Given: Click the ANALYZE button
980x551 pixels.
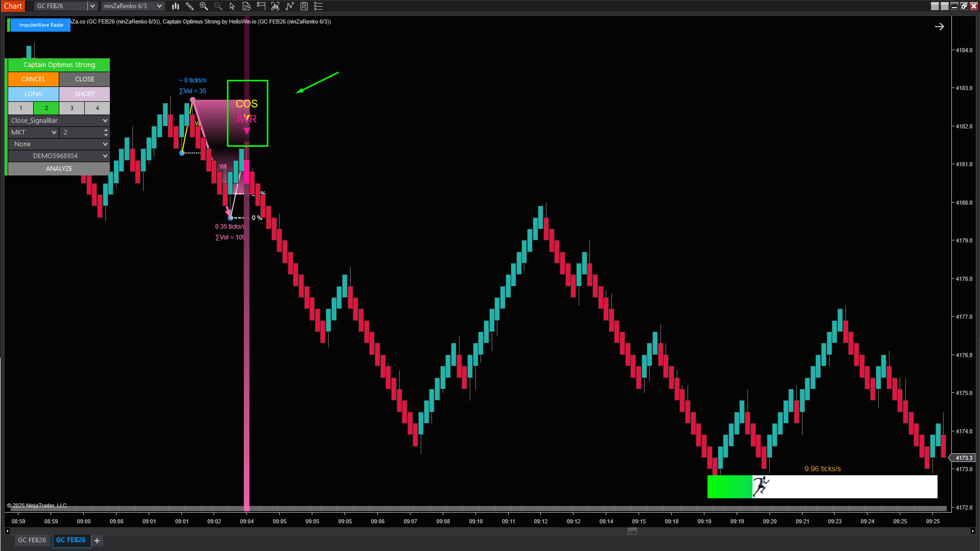Looking at the screenshot, I should (59, 169).
